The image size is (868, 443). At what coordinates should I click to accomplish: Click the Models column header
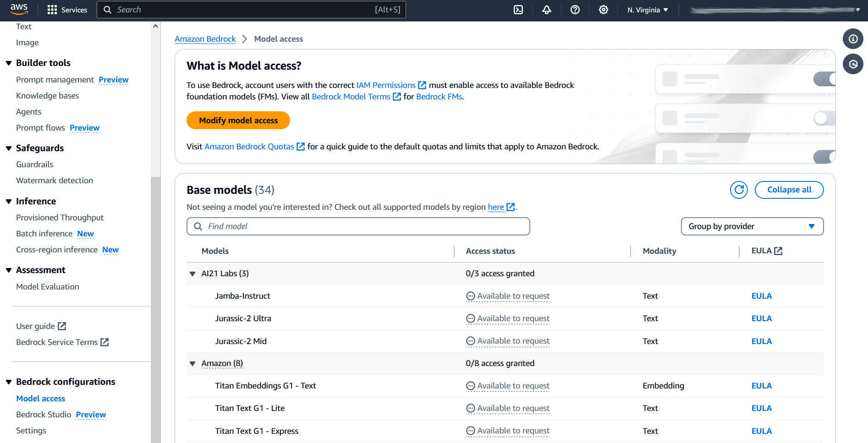click(x=215, y=251)
